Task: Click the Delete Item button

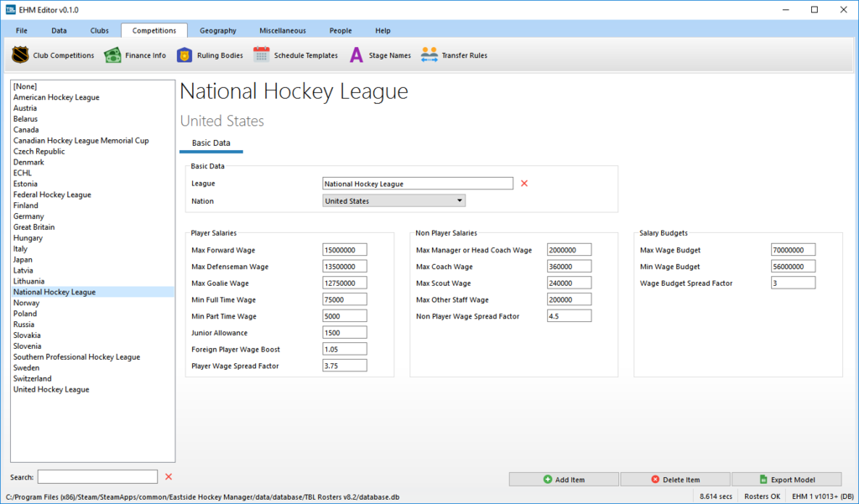Action: [x=675, y=480]
